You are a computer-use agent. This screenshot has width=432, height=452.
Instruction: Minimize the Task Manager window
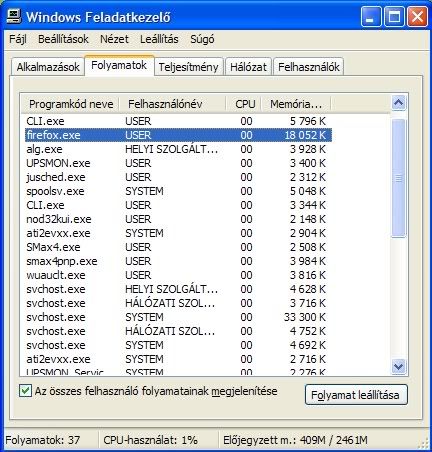point(371,17)
